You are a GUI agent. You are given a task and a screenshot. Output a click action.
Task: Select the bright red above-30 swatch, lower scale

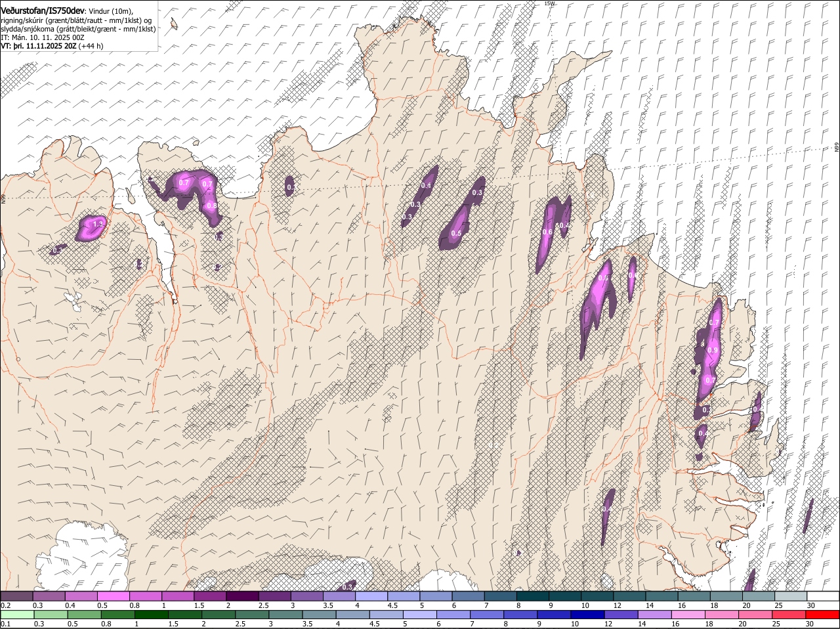tap(822, 615)
